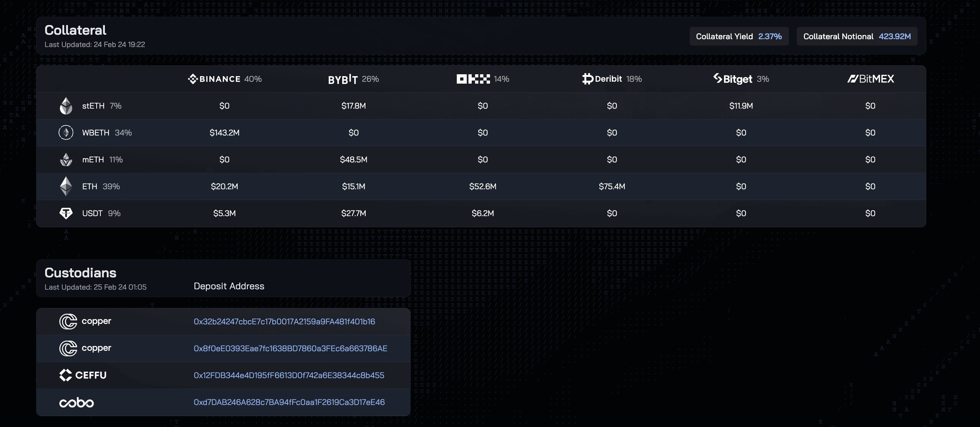The image size is (980, 427).
Task: Click the USDT Tether icon
Action: 66,213
